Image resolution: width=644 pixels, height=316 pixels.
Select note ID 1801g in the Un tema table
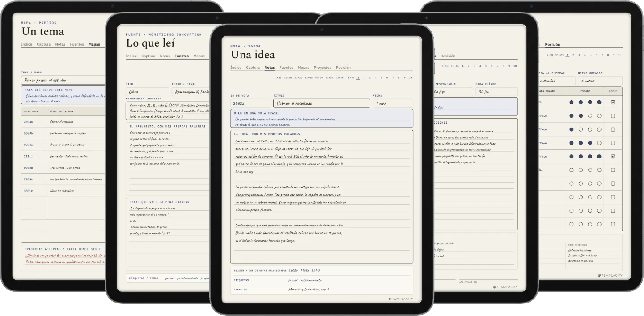[28, 191]
